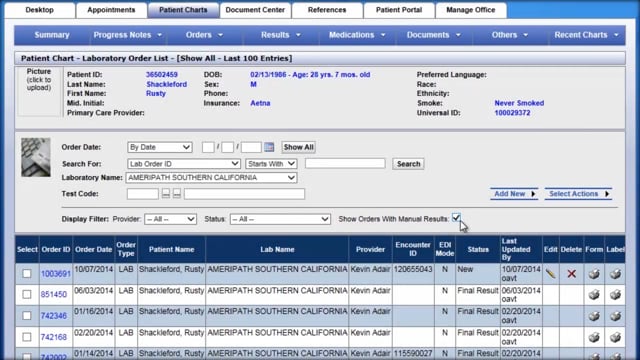
Task: Upload patient picture
Action: (x=39, y=91)
